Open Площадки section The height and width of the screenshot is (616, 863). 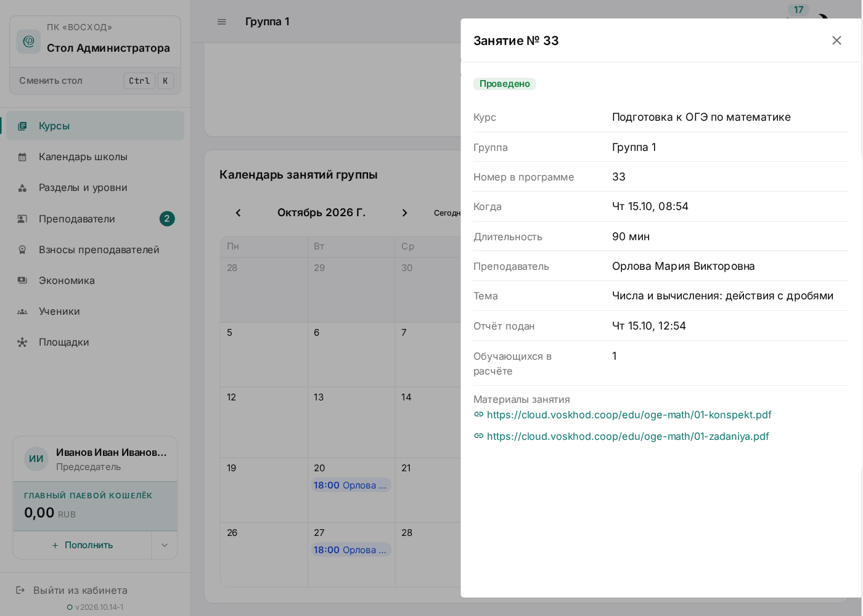click(95, 342)
